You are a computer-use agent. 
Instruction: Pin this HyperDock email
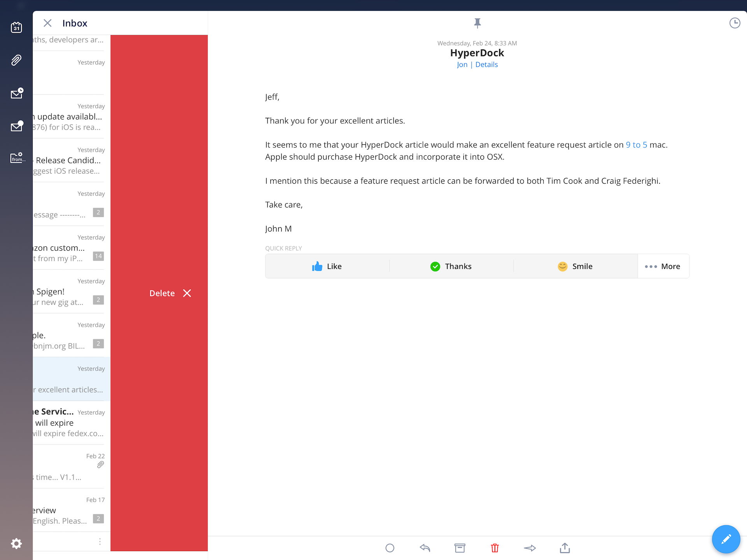click(477, 23)
